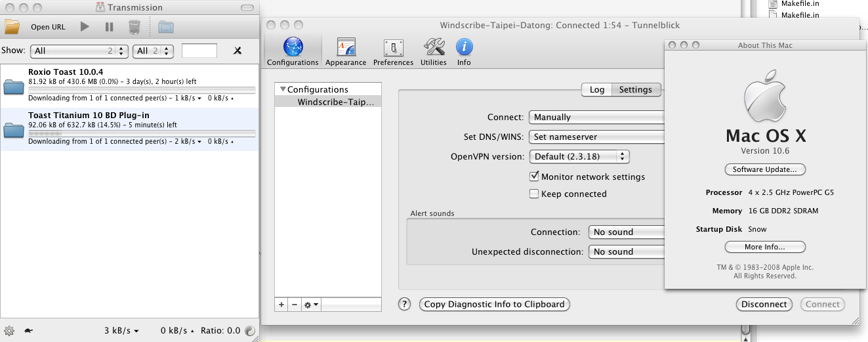Open Set DNS/WINS dropdown

click(x=596, y=137)
